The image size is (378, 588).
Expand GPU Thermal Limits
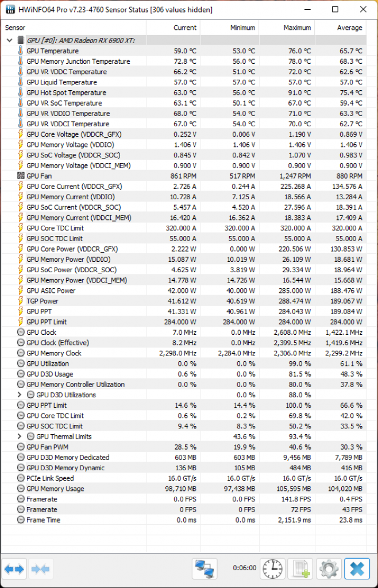point(20,436)
